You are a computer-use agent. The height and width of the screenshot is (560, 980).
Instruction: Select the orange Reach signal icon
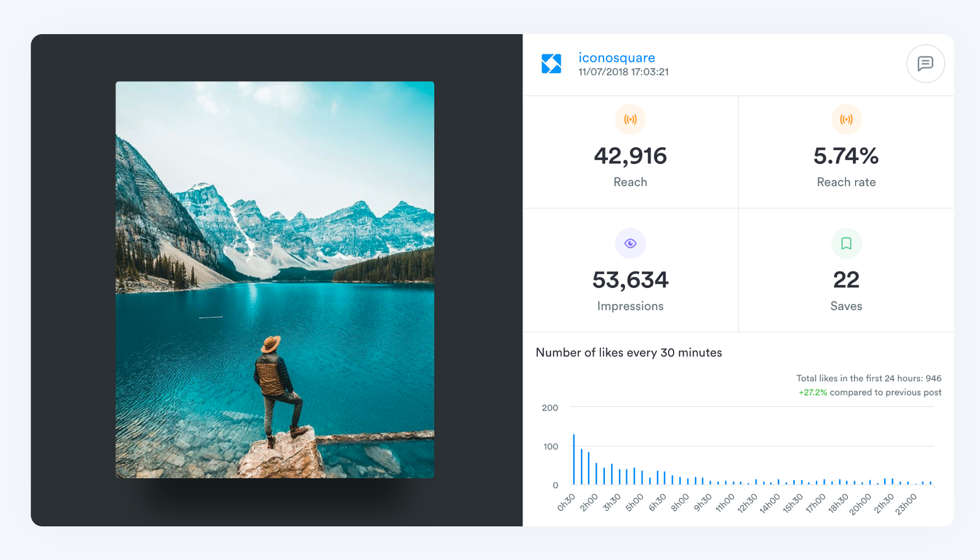[x=631, y=119]
